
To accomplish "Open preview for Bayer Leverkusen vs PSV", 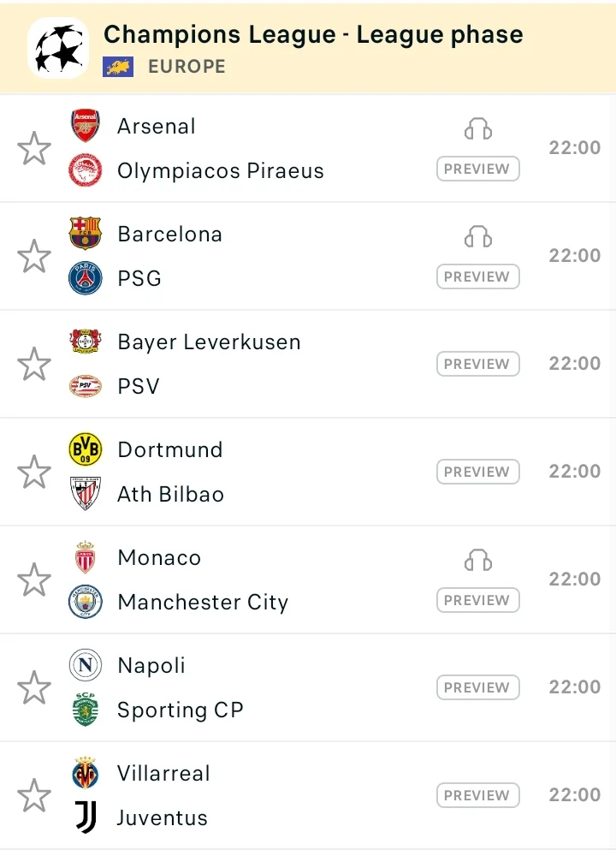I will pos(478,364).
